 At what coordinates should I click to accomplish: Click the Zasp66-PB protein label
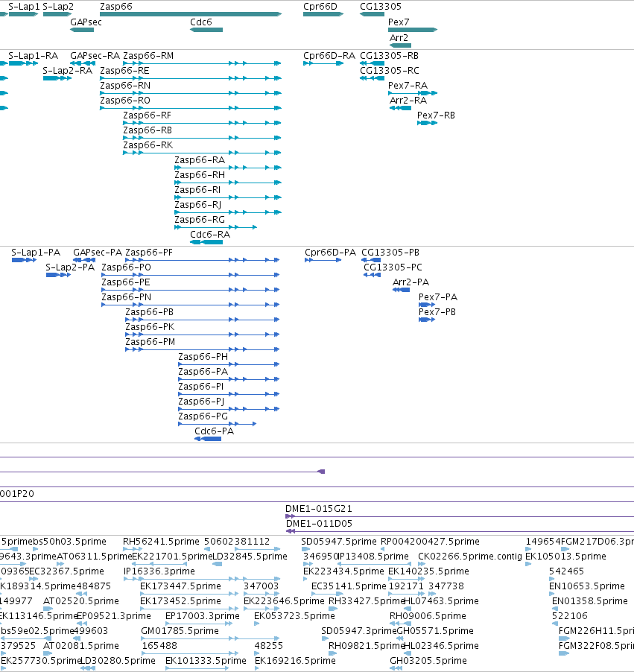[x=149, y=312]
